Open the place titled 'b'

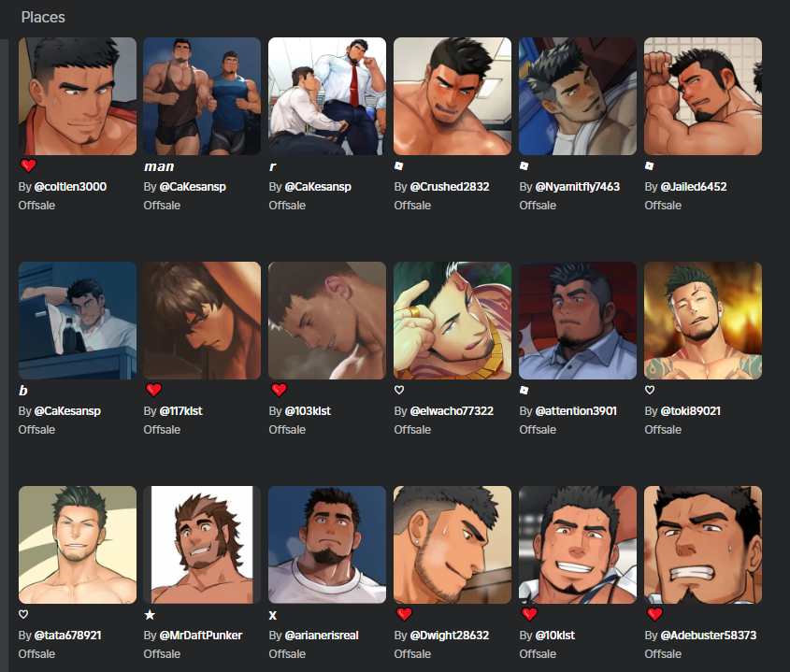(x=23, y=391)
